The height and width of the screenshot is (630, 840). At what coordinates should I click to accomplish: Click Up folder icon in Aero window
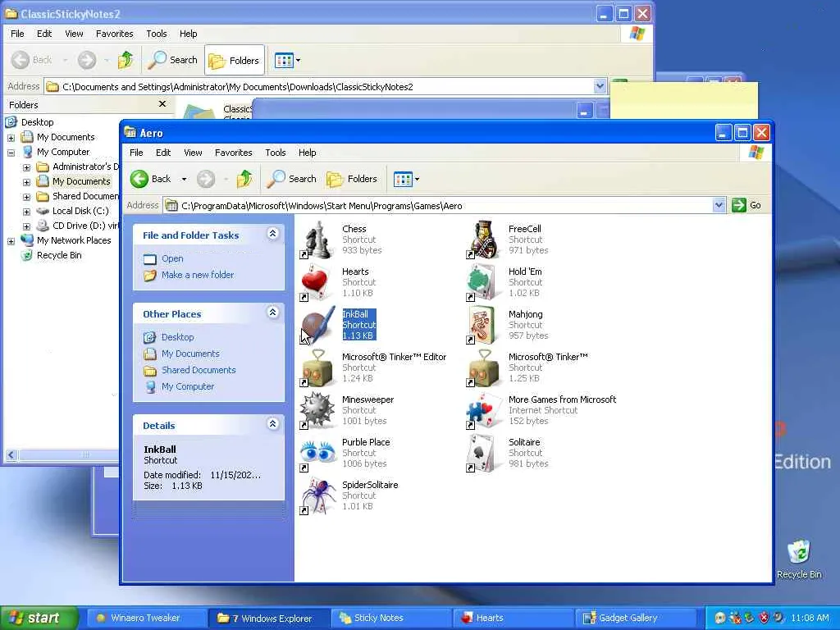coord(244,179)
